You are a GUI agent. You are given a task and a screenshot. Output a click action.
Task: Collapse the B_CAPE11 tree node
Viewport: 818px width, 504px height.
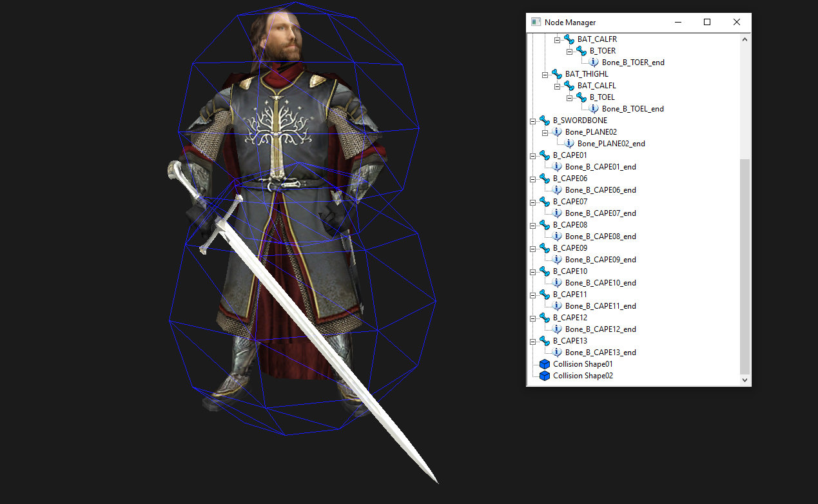click(x=532, y=295)
